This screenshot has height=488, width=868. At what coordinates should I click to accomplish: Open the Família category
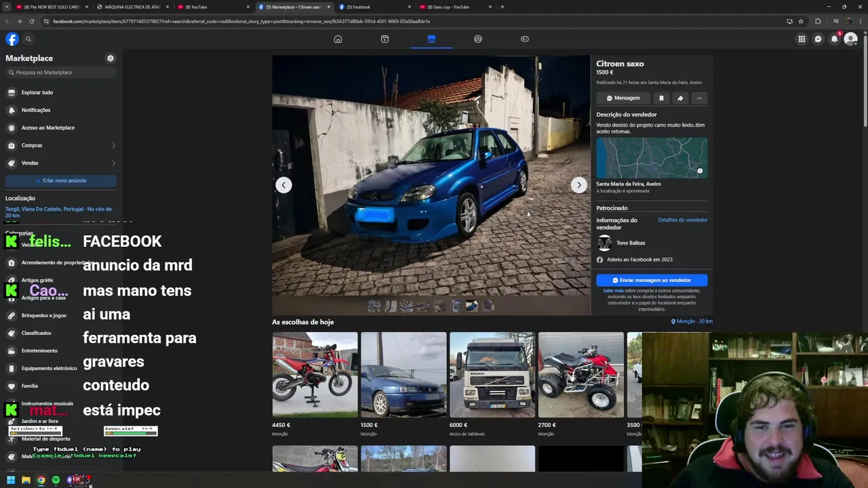(30, 386)
